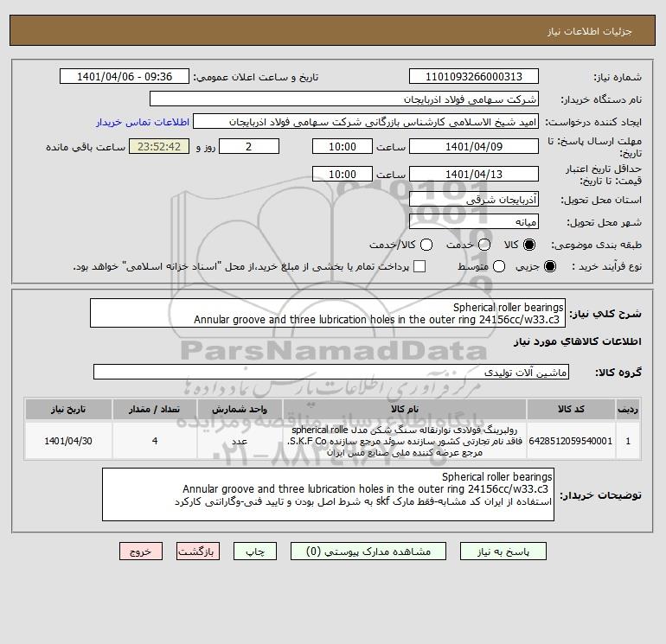Click the توضیحات خریدار text box
Screen dimensions: 666x644
tap(328, 494)
